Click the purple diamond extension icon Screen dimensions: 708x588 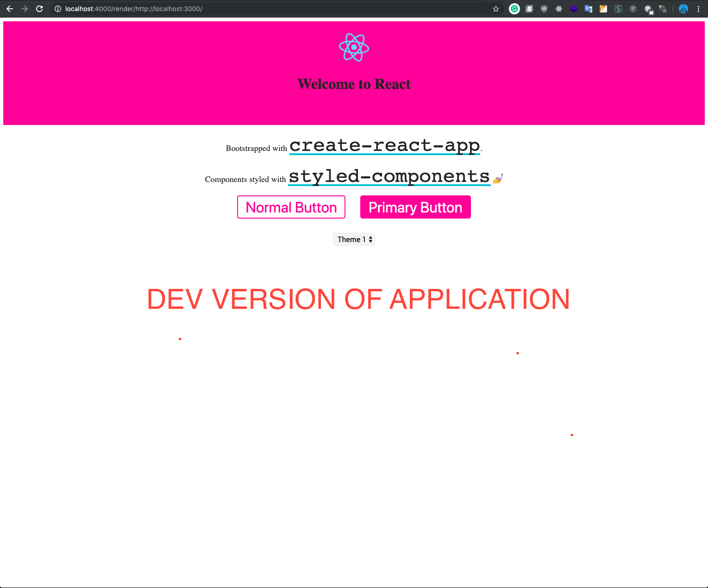574,9
